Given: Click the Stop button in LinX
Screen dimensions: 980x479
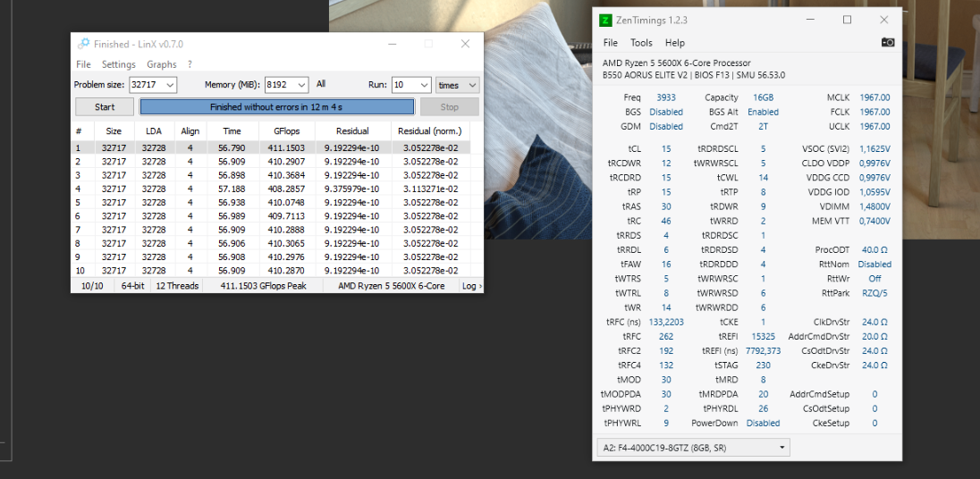Looking at the screenshot, I should (450, 106).
